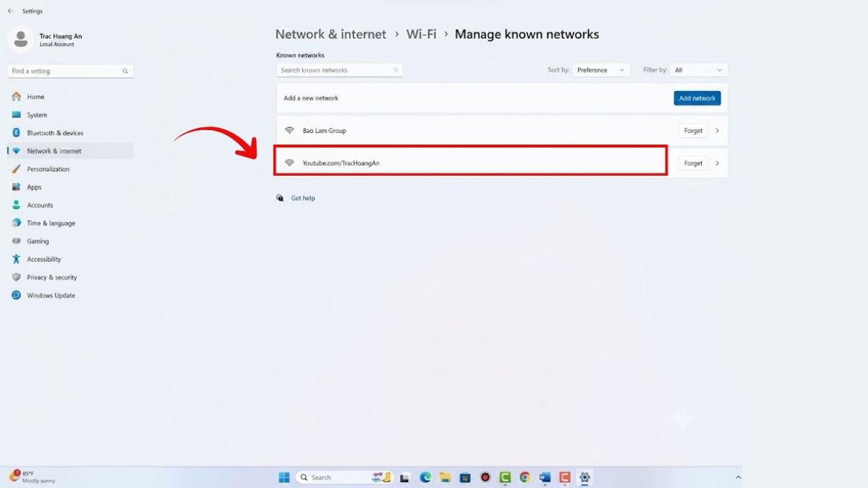Forget the Bao Lam Group network

point(693,131)
